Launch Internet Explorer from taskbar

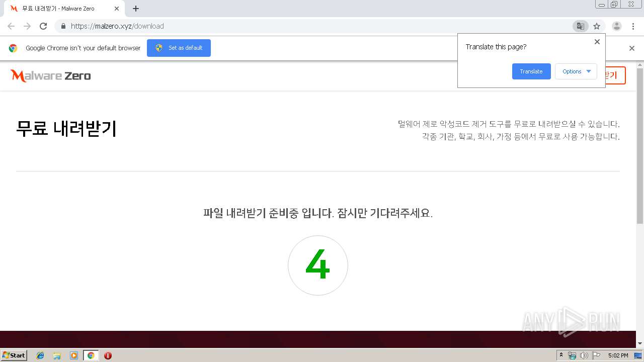(40, 355)
